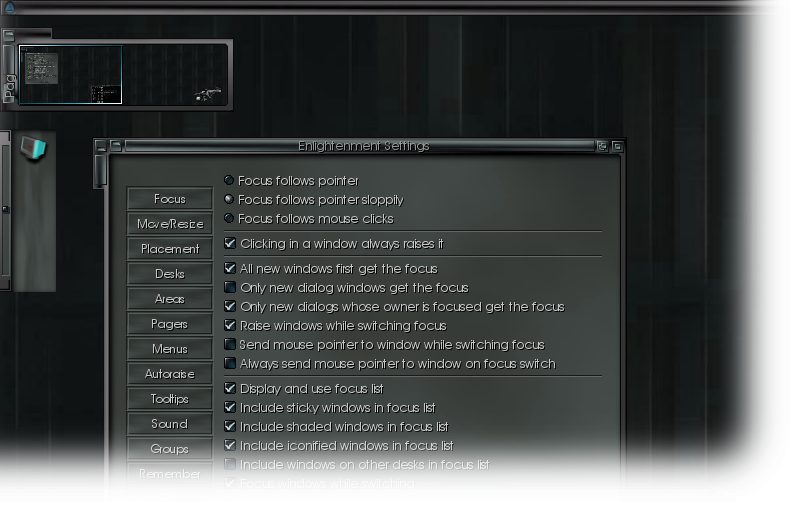Open the Menus settings tab
Image resolution: width=800 pixels, height=525 pixels.
point(169,348)
